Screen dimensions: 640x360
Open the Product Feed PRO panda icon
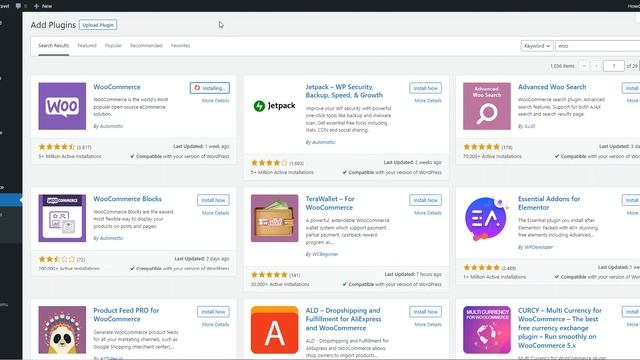62,330
